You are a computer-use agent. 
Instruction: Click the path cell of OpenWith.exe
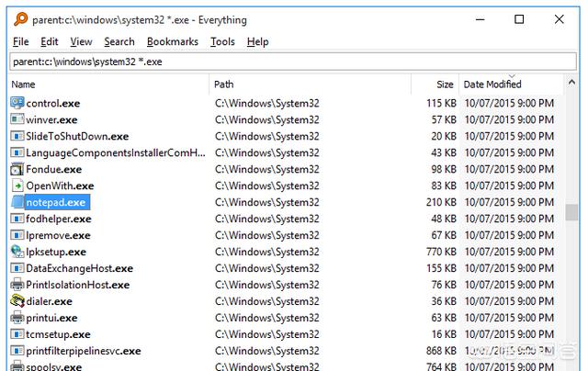pyautogui.click(x=267, y=185)
